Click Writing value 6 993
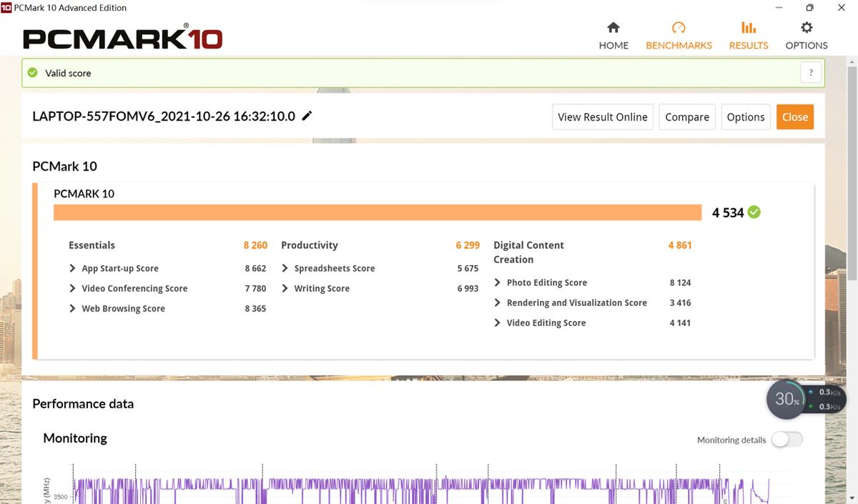Image resolution: width=858 pixels, height=504 pixels. [x=468, y=288]
